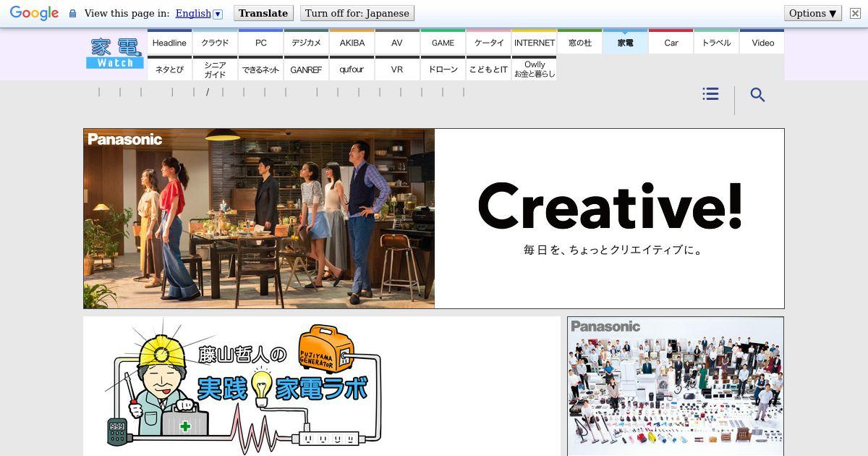This screenshot has width=868, height=456.
Task: Open the できるネット tab
Action: (260, 69)
